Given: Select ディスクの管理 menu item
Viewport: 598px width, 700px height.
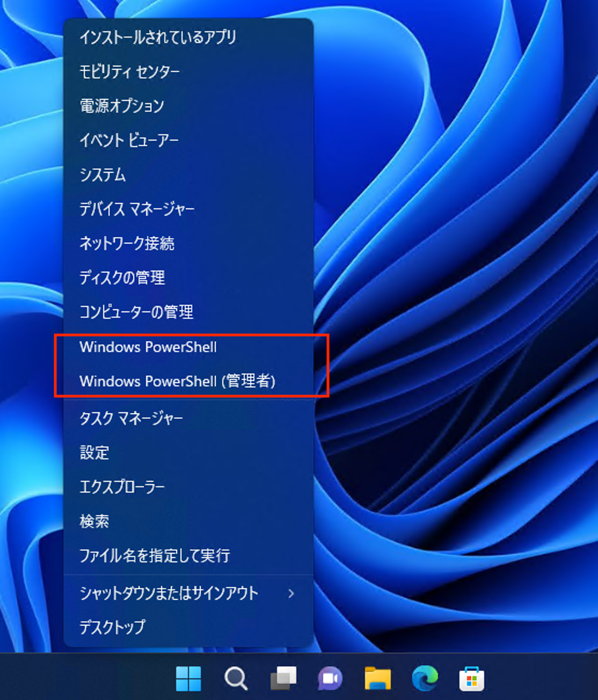Looking at the screenshot, I should [122, 278].
